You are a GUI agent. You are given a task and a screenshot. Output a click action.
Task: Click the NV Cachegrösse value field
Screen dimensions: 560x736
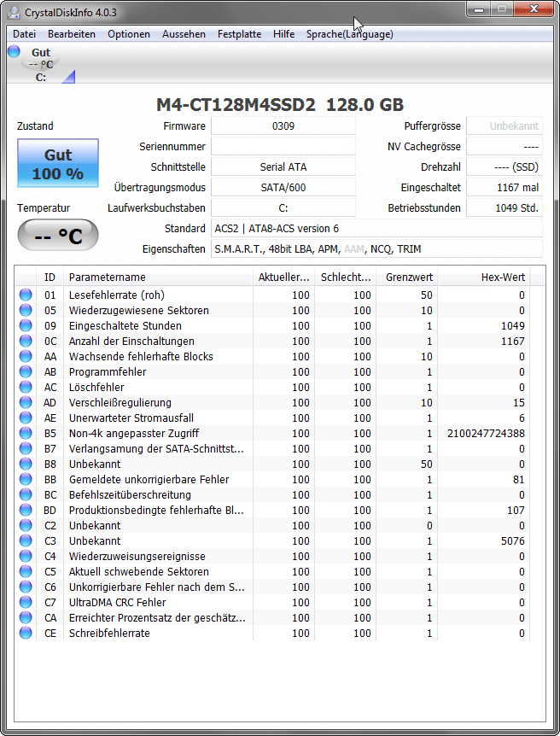click(505, 147)
